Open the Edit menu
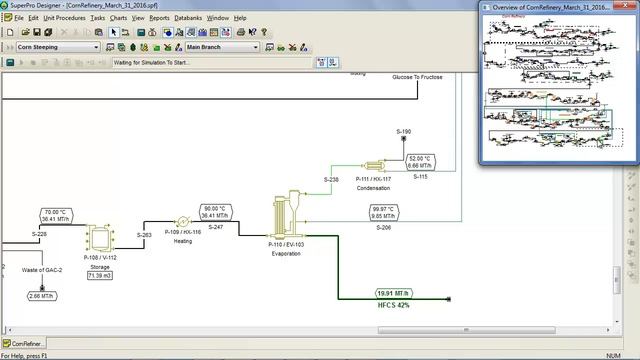The height and width of the screenshot is (360, 640). [x=33, y=18]
